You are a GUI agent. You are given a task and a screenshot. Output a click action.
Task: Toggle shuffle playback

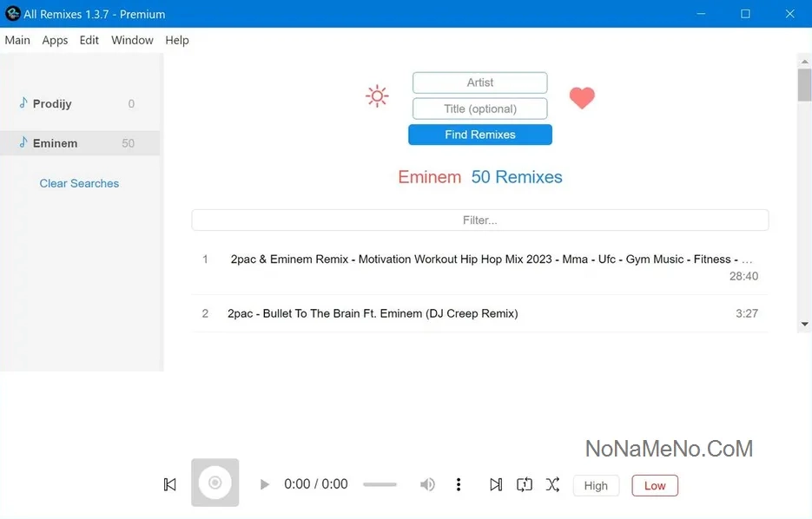pos(552,484)
